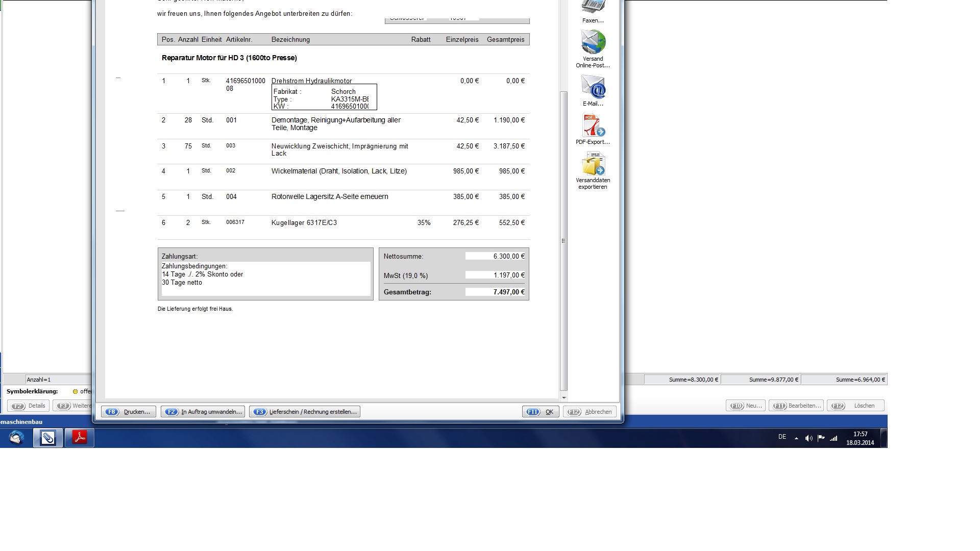Click the Faxen fax machine icon
980x551 pixels.
(593, 7)
